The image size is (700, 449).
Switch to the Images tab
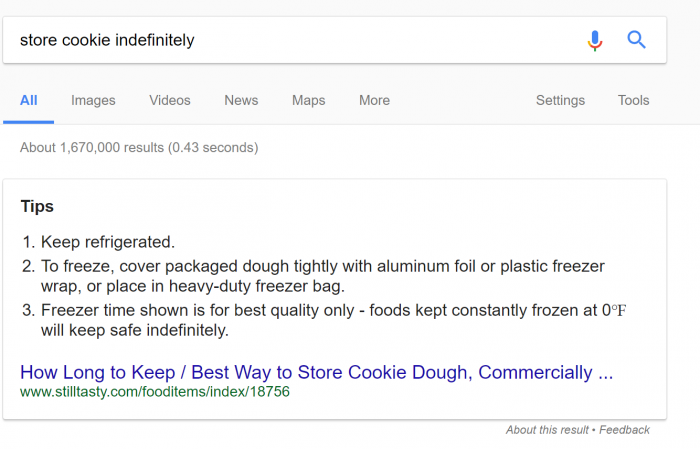click(x=93, y=100)
